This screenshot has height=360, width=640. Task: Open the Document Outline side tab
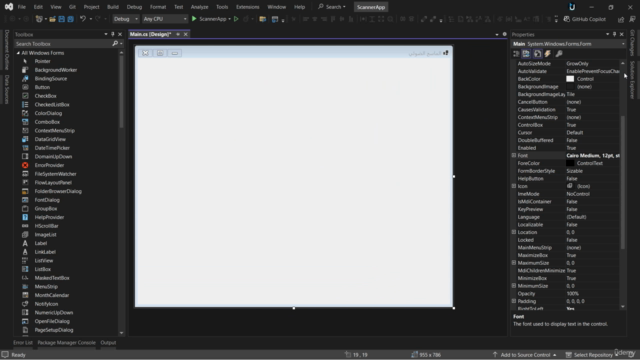(7, 50)
